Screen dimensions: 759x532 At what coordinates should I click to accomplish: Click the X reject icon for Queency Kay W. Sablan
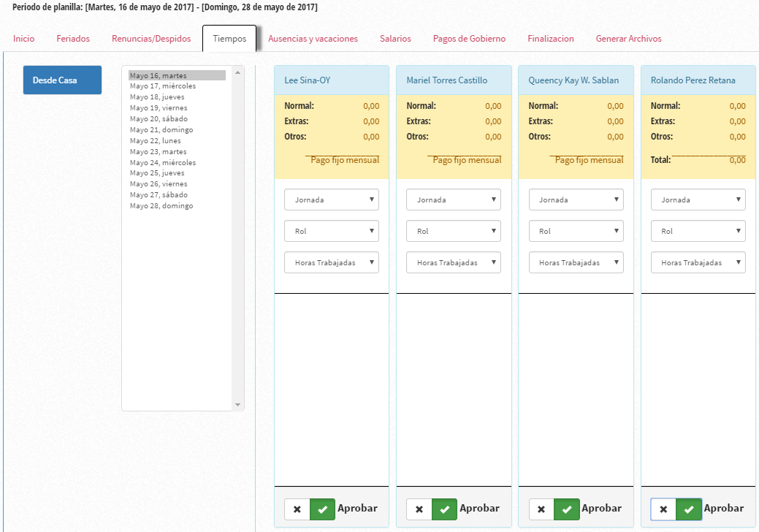click(541, 509)
